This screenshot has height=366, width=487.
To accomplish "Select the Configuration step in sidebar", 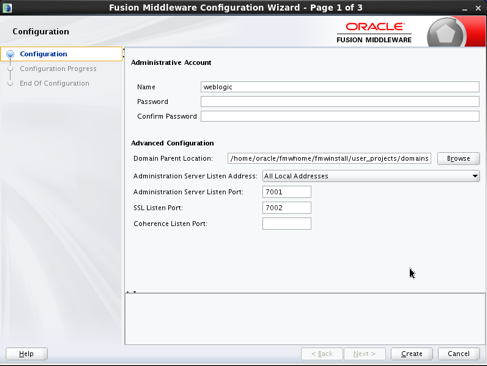I will 62,54.
